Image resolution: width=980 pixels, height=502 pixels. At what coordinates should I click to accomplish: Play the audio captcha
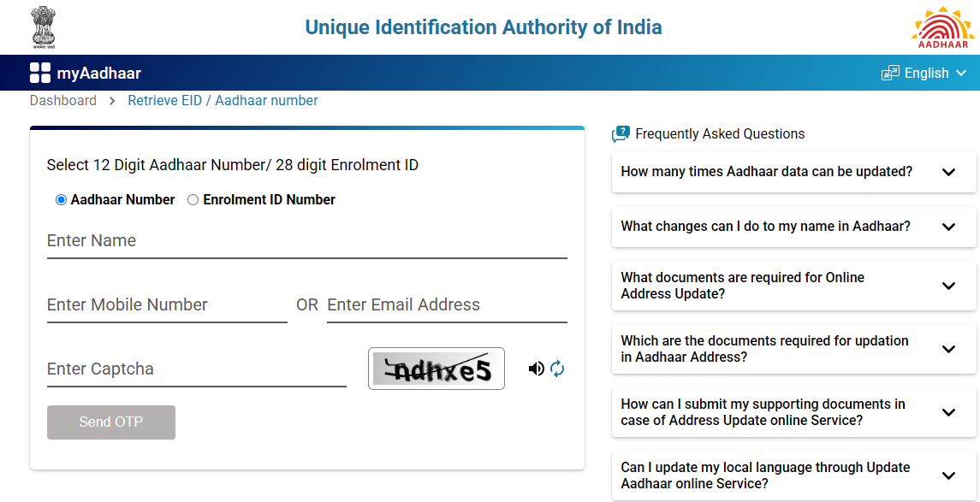(x=537, y=369)
